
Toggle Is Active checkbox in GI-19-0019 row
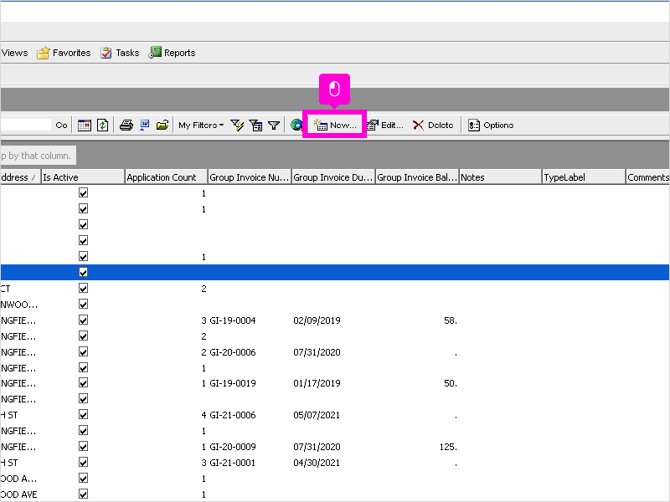(x=83, y=383)
